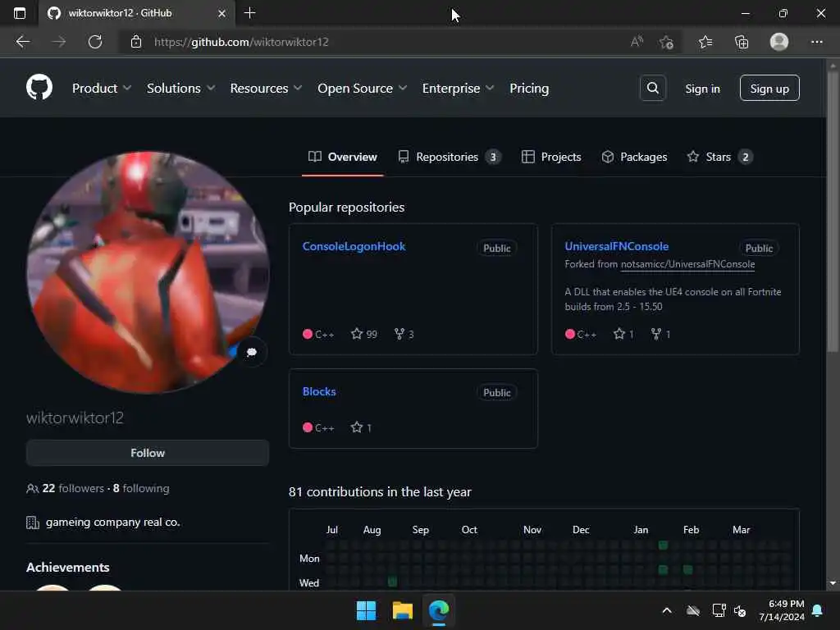Click the OneDrive cloud tray icon
840x630 pixels.
click(x=693, y=610)
